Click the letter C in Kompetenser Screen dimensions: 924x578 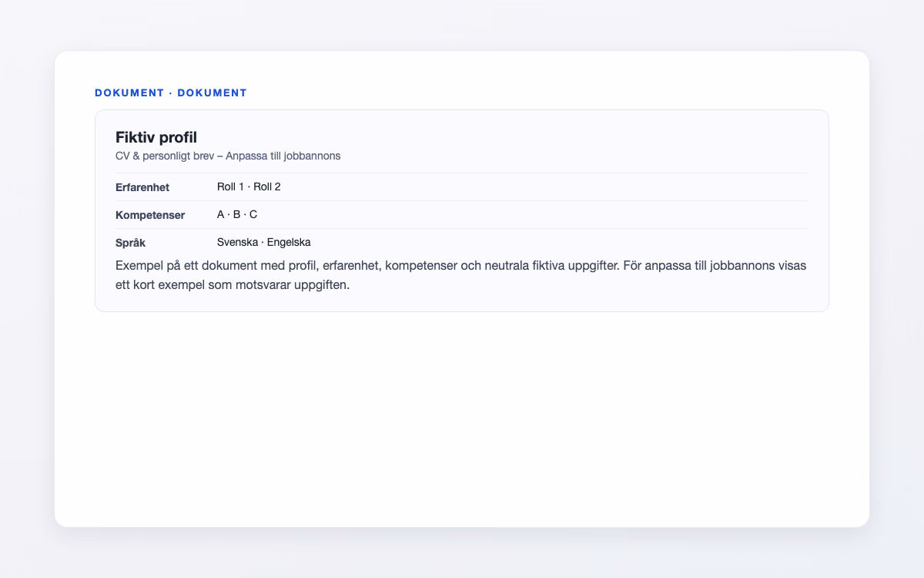click(x=253, y=214)
